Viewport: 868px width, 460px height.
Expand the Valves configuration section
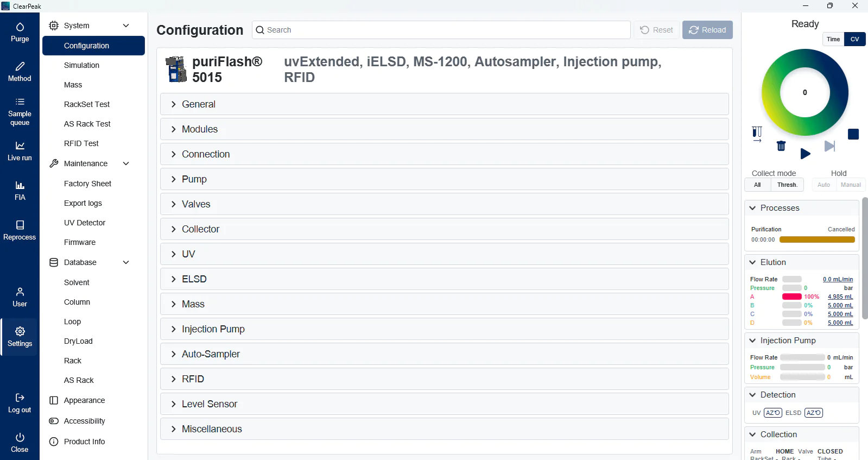(x=444, y=204)
